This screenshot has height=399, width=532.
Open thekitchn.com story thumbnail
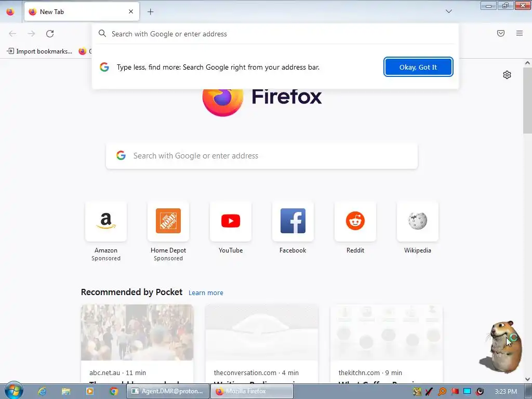tap(387, 332)
